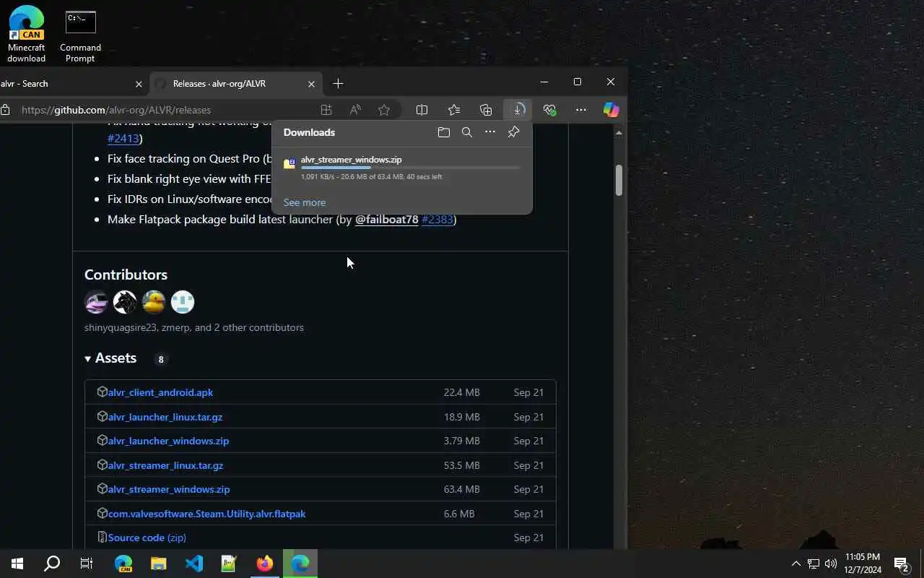The width and height of the screenshot is (924, 578).
Task: Open the Command Prompt desktop shortcut
Action: pyautogui.click(x=80, y=36)
